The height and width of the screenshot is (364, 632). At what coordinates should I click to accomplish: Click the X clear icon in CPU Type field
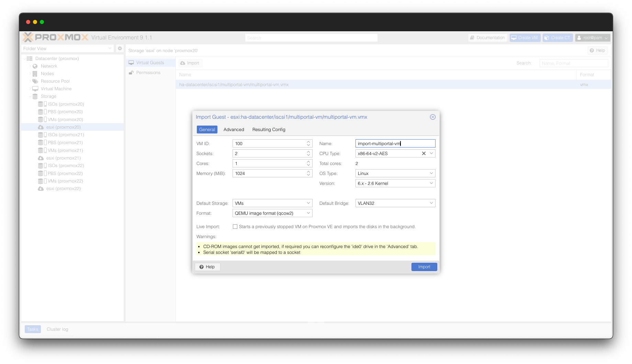(x=424, y=154)
